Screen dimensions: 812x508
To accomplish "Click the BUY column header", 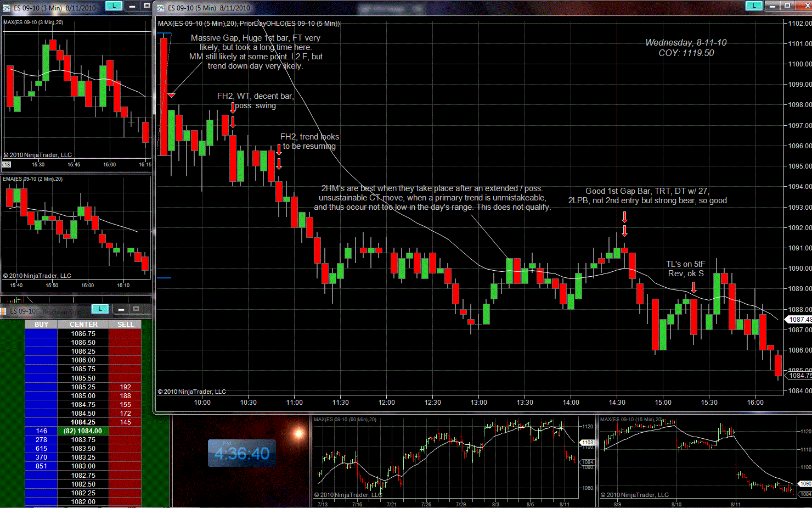I will (41, 325).
